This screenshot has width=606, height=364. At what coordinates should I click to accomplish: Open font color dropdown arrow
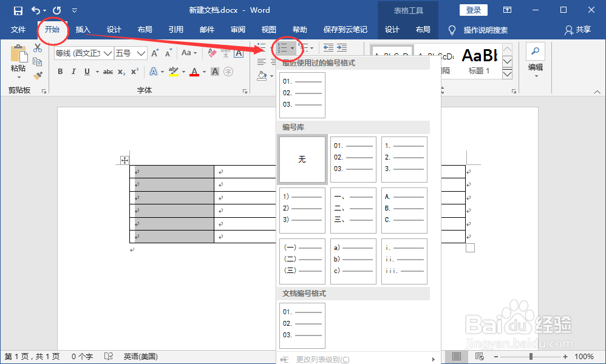click(205, 72)
